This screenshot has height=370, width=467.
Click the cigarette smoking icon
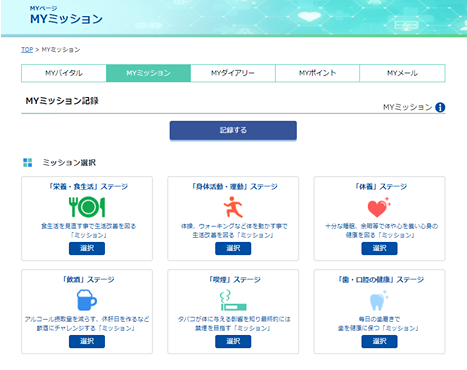pyautogui.click(x=233, y=300)
